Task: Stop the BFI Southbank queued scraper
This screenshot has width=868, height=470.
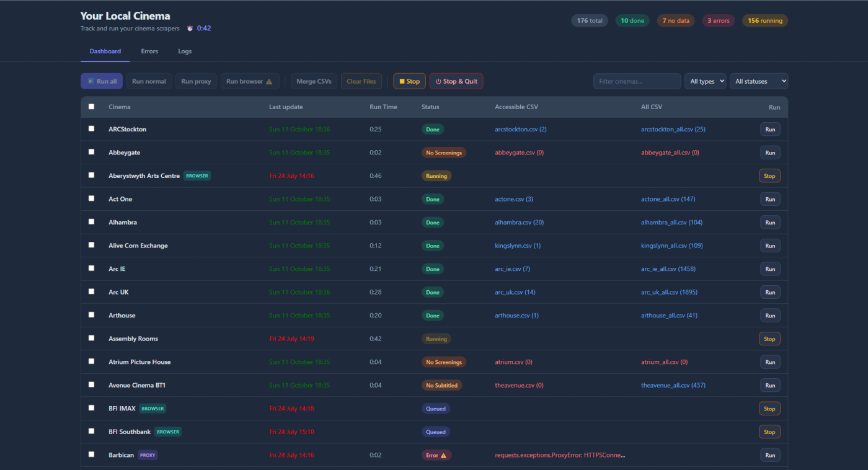Action: pyautogui.click(x=769, y=432)
